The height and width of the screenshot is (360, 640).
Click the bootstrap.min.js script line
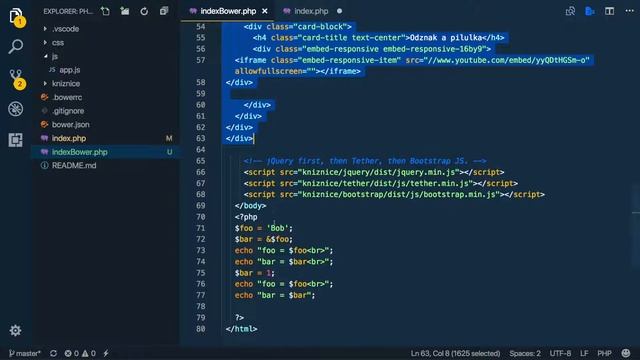(x=394, y=194)
